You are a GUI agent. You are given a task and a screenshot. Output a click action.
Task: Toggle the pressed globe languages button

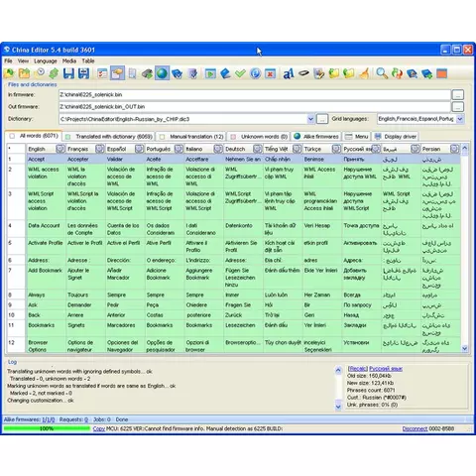point(162,73)
